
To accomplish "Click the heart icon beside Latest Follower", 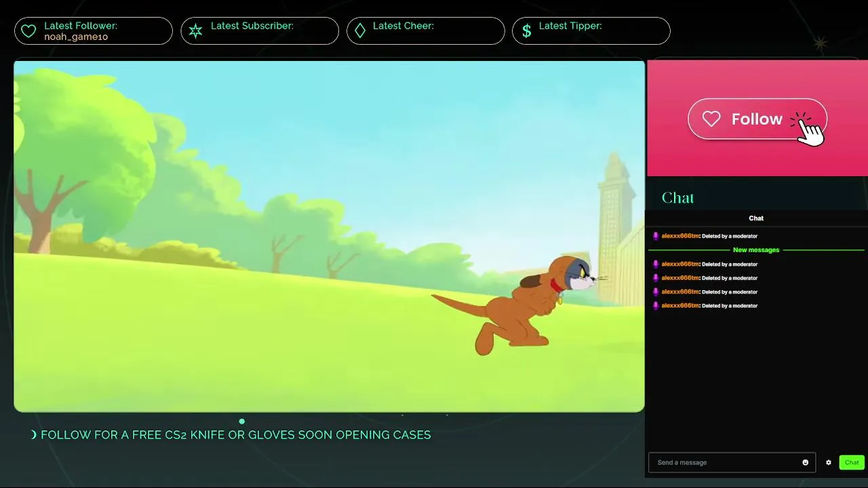I will tap(28, 31).
